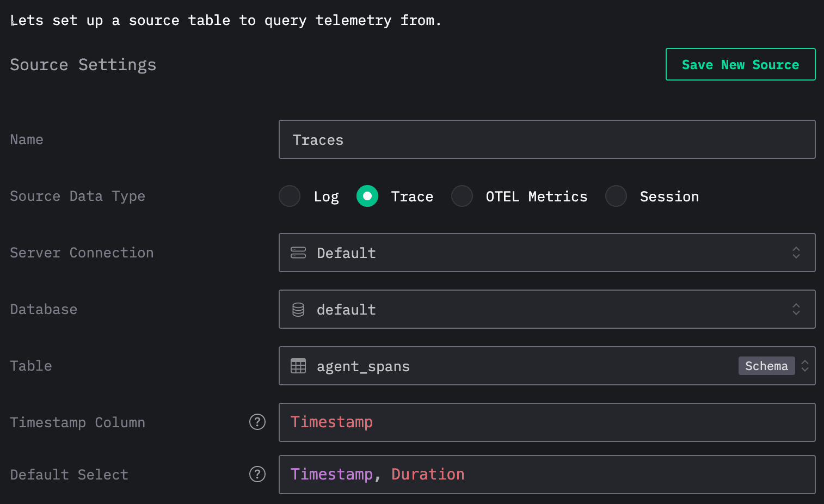Screen dimensions: 824x504
Task: Select the Log source data type
Action: coord(290,196)
